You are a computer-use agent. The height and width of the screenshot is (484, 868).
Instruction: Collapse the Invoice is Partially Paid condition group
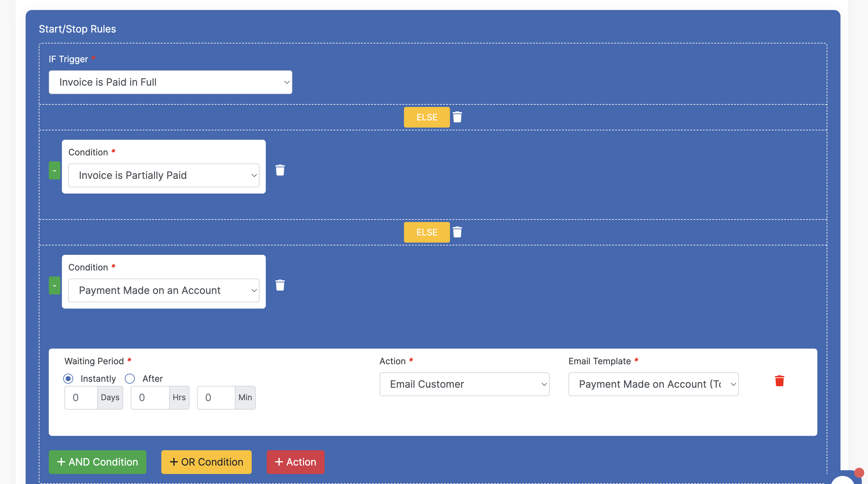click(54, 170)
